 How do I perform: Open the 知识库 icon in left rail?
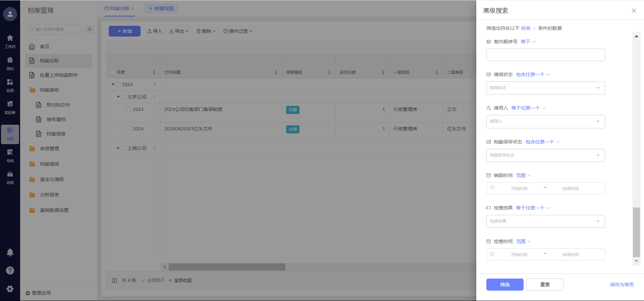click(10, 107)
